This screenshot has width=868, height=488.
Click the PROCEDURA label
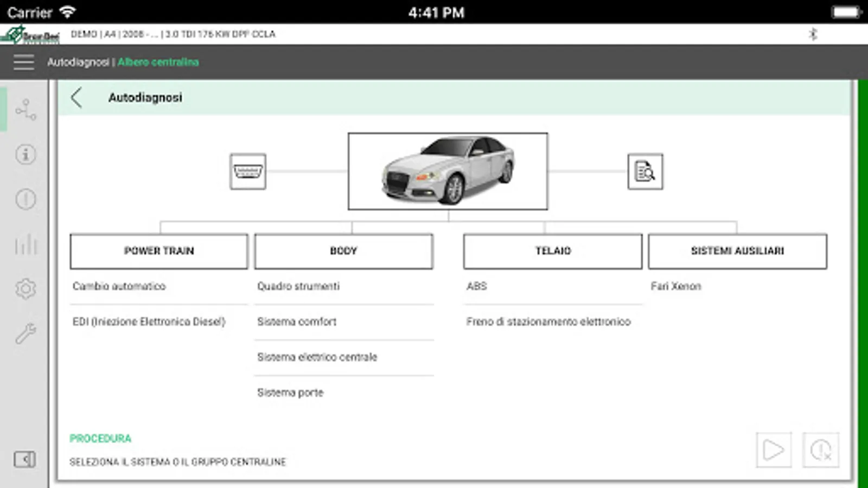(x=100, y=438)
